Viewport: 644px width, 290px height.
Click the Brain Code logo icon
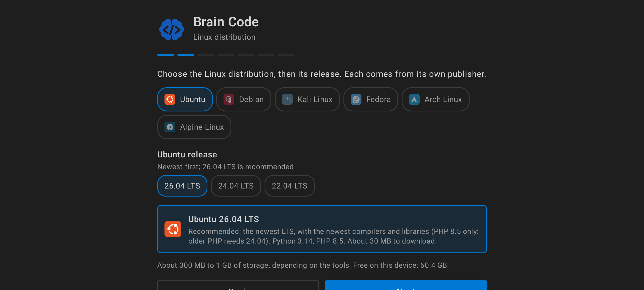(171, 29)
